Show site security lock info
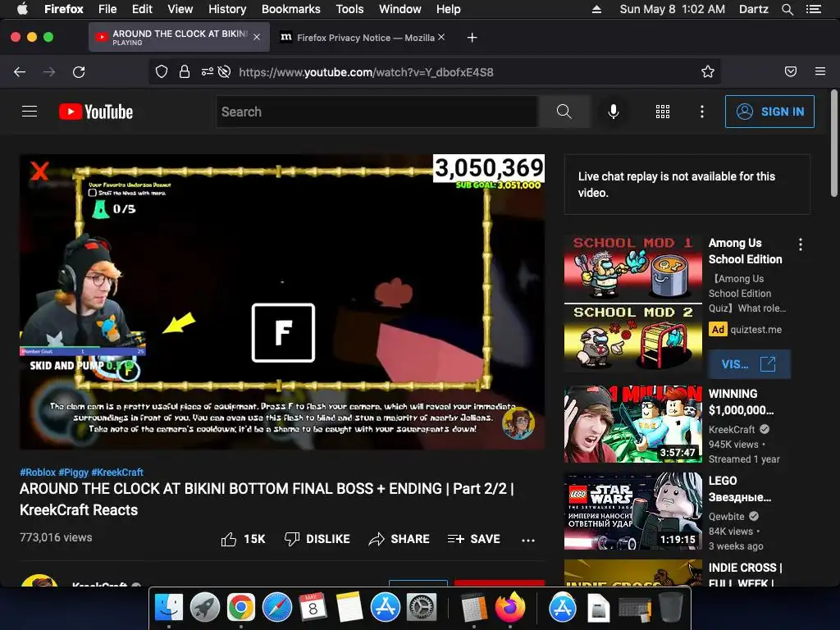Screen dimensions: 840x630 pos(185,72)
